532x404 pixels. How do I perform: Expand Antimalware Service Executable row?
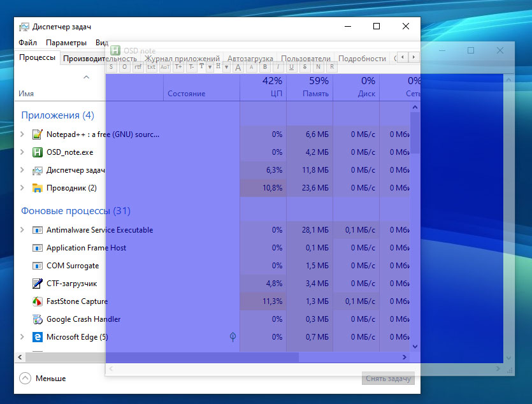pyautogui.click(x=22, y=229)
